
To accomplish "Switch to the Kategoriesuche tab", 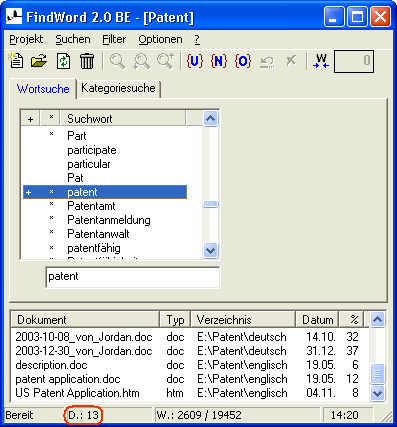I will (118, 88).
